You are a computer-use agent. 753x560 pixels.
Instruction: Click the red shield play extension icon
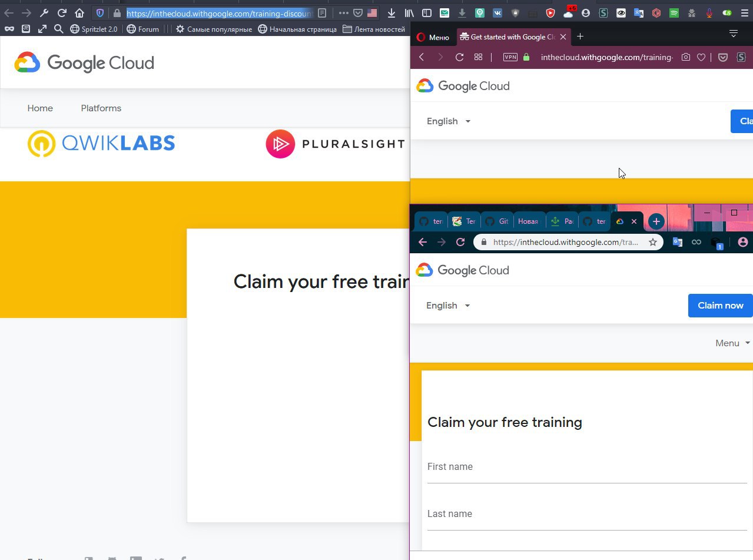pyautogui.click(x=550, y=13)
